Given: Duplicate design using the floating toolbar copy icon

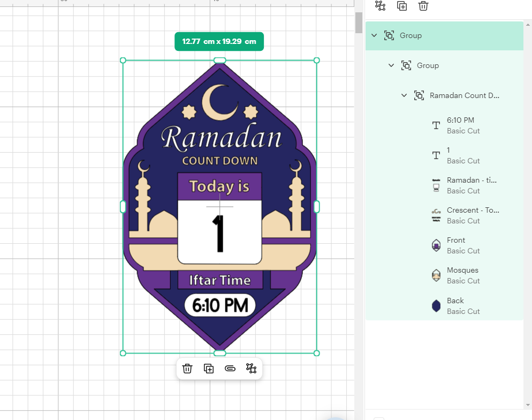Looking at the screenshot, I should tap(209, 369).
